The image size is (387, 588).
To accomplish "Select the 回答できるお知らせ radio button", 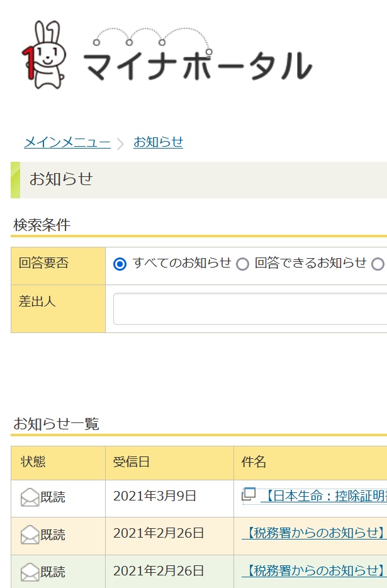I will (x=242, y=264).
